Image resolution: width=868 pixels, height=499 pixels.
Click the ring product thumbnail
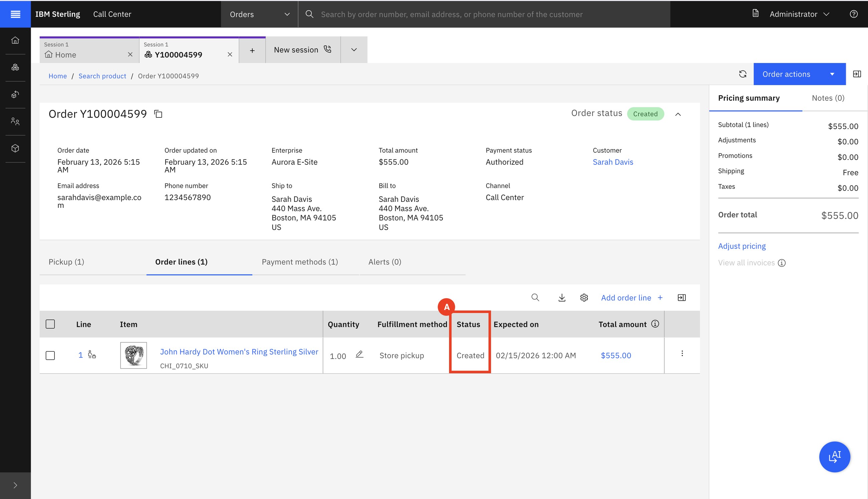click(x=134, y=355)
